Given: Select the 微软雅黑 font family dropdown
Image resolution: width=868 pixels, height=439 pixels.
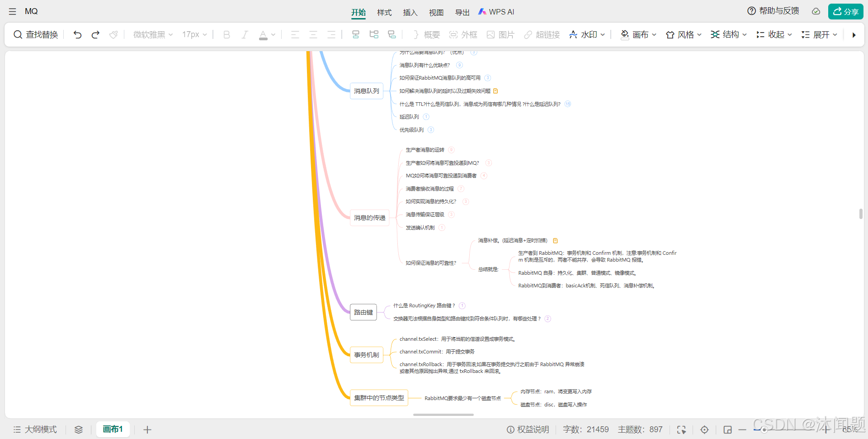Looking at the screenshot, I should [x=153, y=34].
